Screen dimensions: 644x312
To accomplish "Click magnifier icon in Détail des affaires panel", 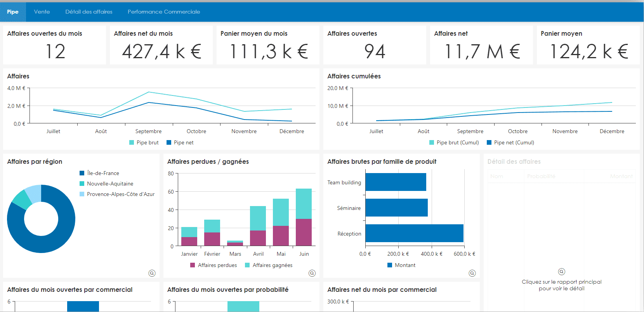I will coord(561,272).
